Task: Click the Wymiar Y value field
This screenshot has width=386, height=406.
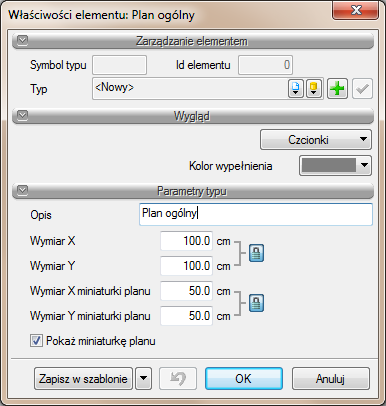Action: click(x=186, y=266)
